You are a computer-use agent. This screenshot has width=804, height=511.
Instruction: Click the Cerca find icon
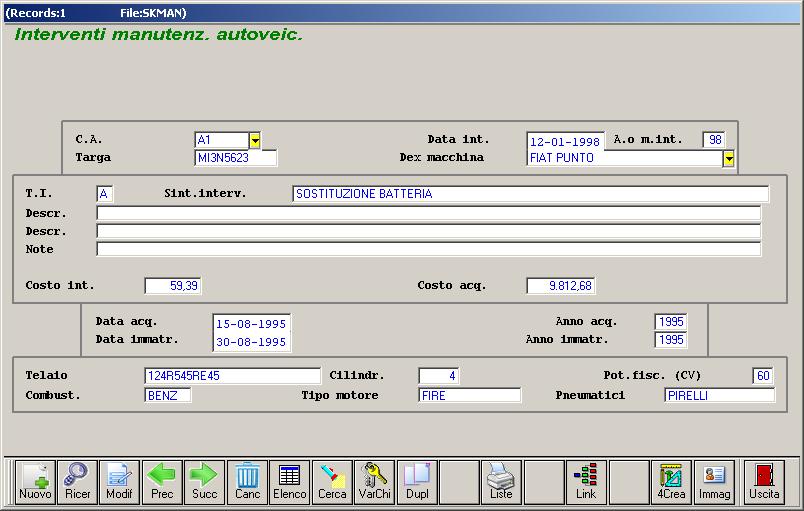(x=332, y=482)
